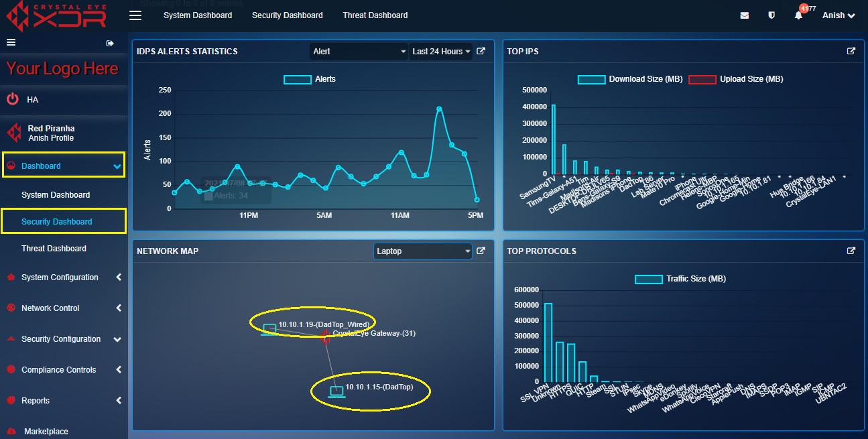This screenshot has height=439, width=868.
Task: Toggle the Traffic Size (MB) legend
Action: 680,279
